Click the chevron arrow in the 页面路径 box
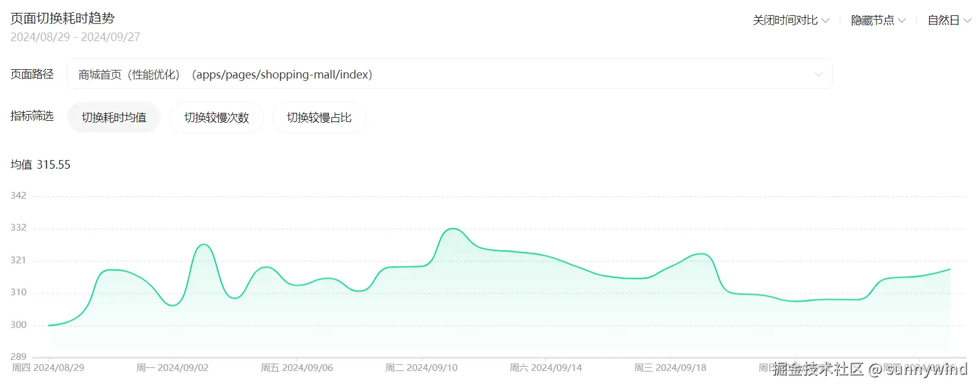Viewport: 980px width, 390px height. point(818,75)
